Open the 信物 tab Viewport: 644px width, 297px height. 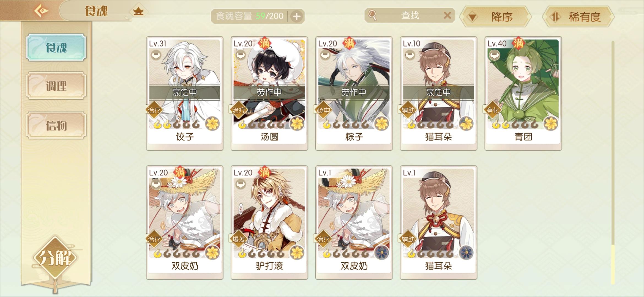(56, 125)
